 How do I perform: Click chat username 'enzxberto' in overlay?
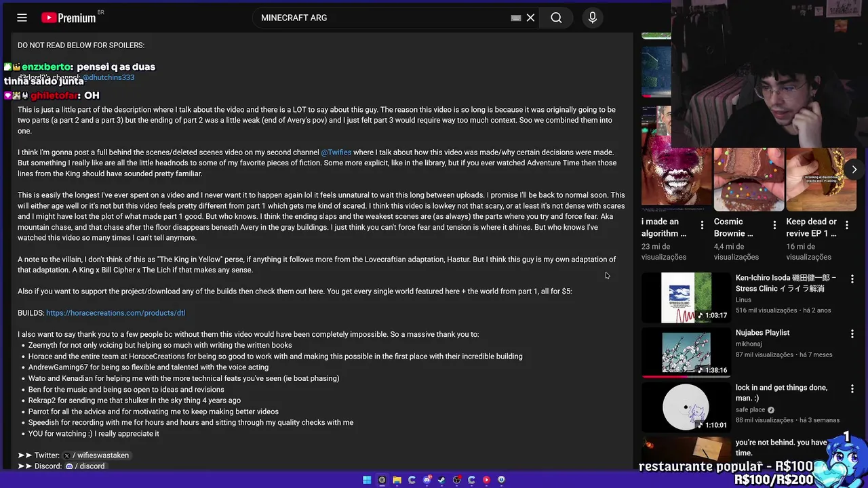[x=46, y=67]
